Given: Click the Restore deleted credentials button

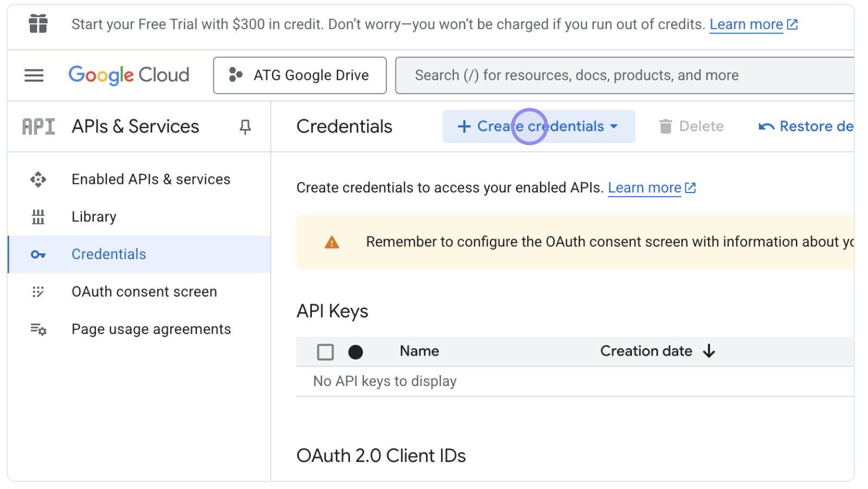Looking at the screenshot, I should (808, 126).
